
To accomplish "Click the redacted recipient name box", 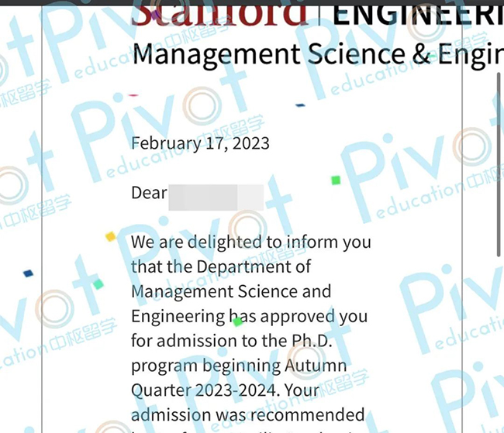I will [x=216, y=194].
